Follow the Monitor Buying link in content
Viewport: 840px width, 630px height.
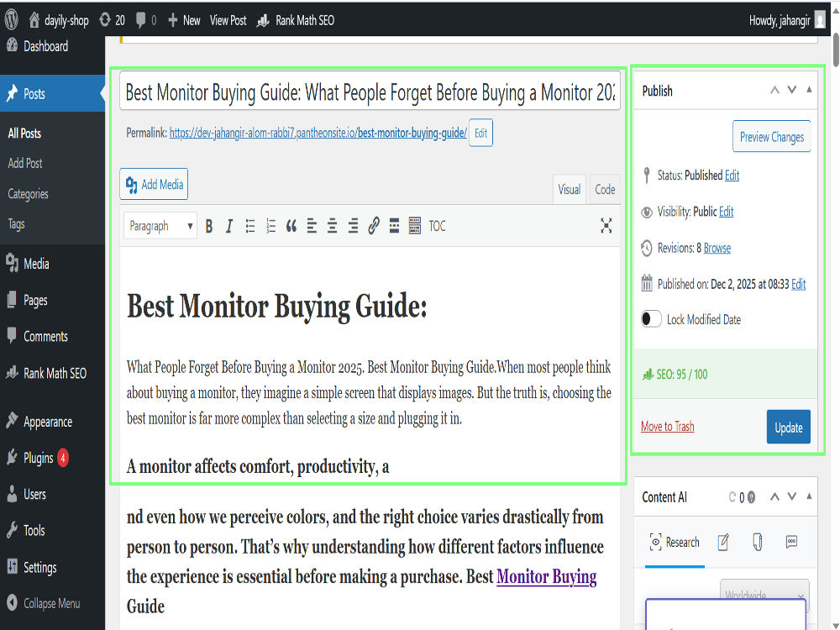click(547, 576)
